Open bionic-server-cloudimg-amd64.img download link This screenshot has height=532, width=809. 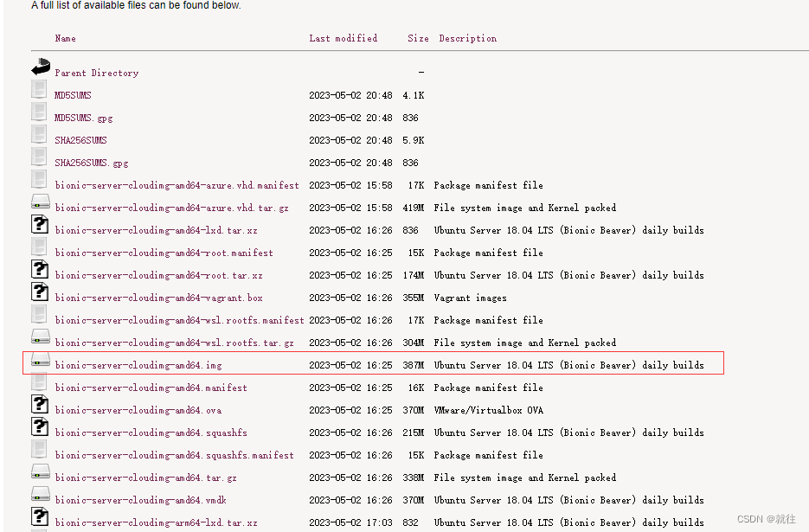[x=138, y=364]
